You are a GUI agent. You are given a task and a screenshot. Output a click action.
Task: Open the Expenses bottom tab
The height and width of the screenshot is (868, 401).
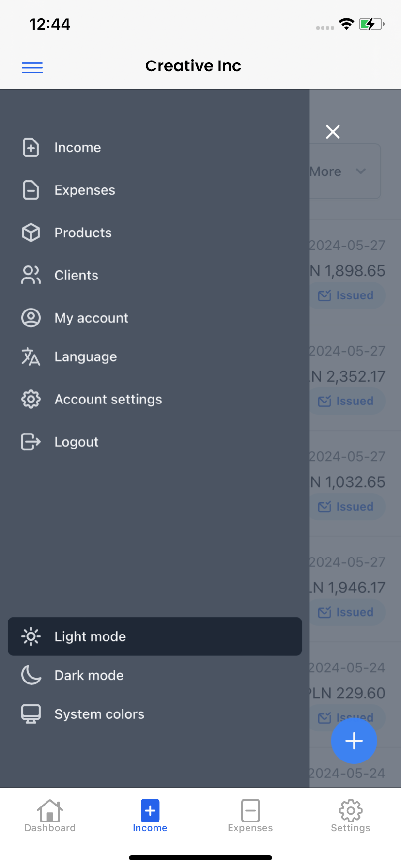tap(250, 816)
